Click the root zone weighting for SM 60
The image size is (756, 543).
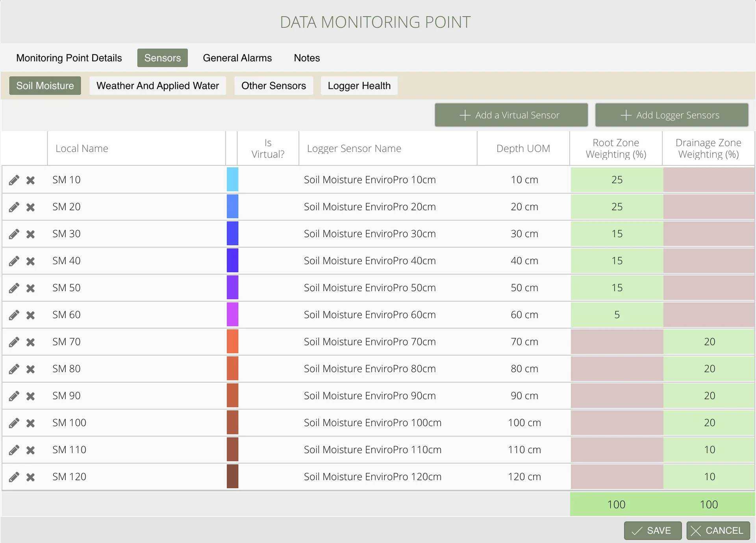(x=617, y=315)
